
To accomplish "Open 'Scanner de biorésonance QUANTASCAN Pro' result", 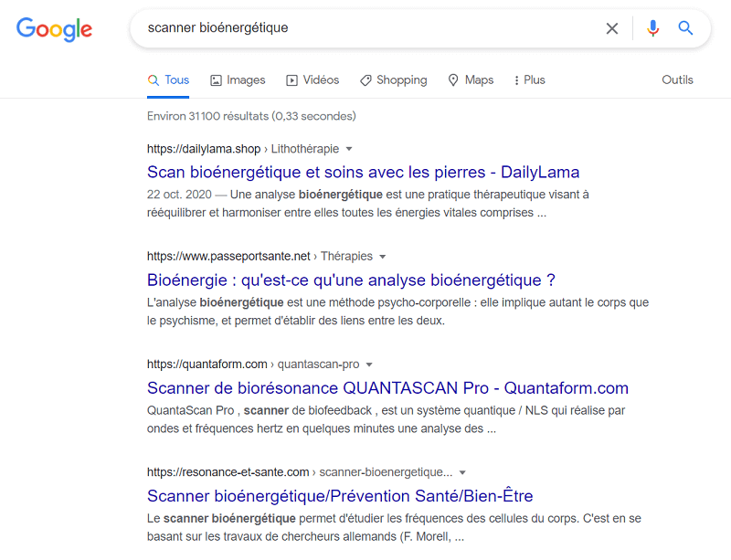I will (x=387, y=388).
